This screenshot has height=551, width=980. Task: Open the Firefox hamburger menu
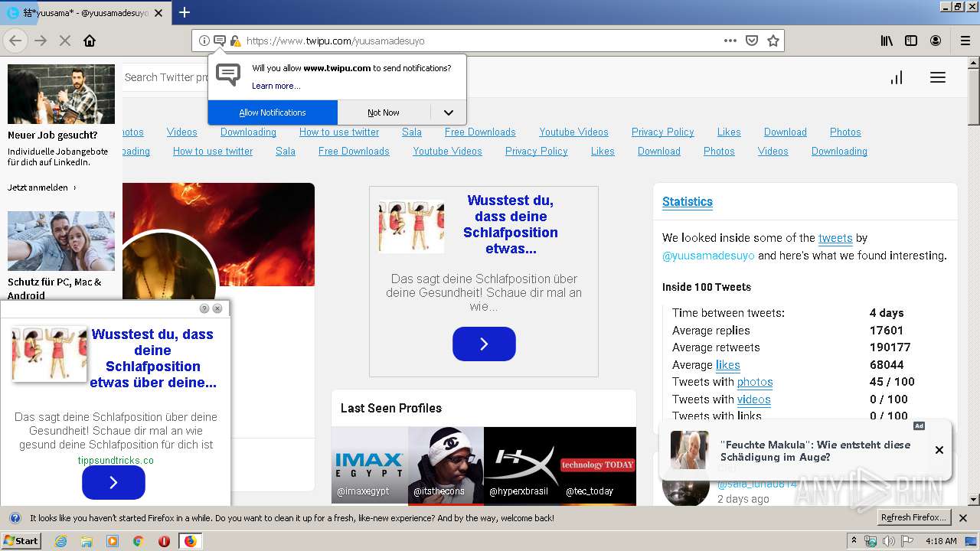pos(965,41)
